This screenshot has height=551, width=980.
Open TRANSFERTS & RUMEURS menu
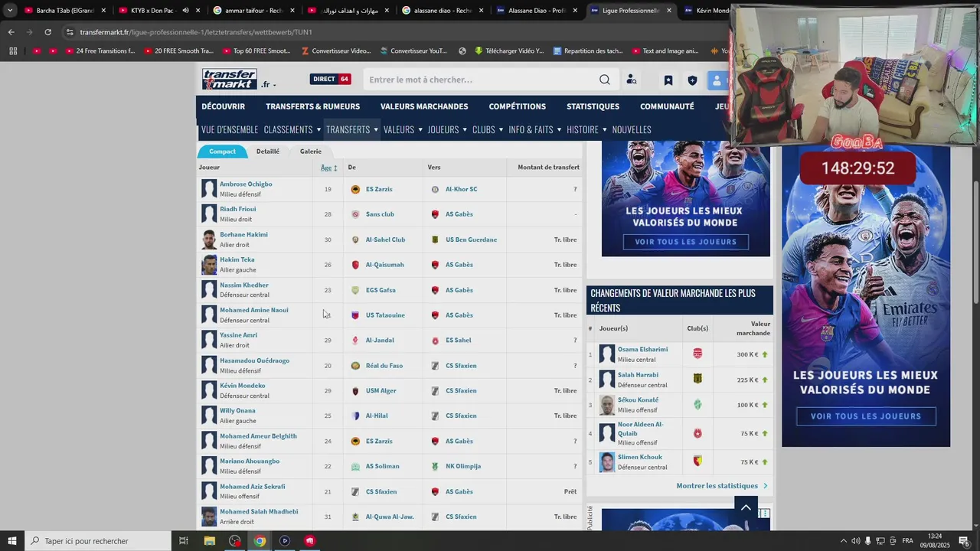(312, 106)
